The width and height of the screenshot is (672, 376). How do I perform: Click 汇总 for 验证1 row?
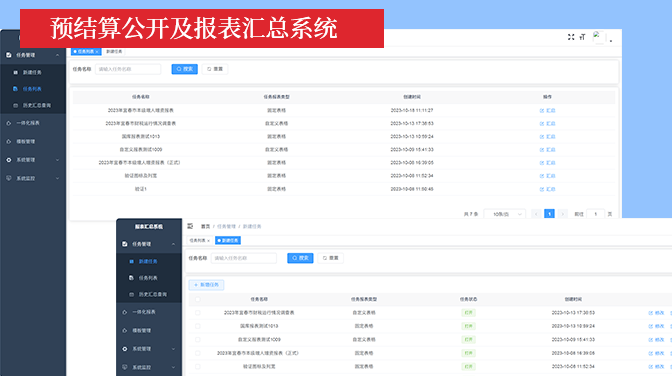pos(547,189)
